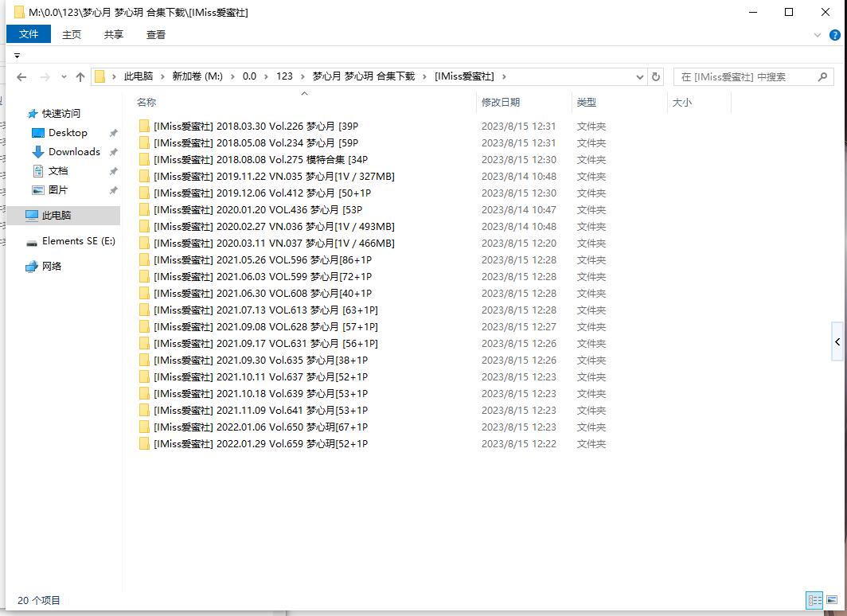Select folder Vol.234 梦心月 [59P
Screen dimensions: 847x616
click(x=256, y=143)
